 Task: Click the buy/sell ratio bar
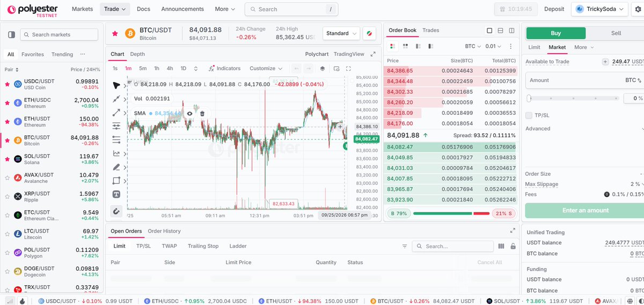tap(451, 213)
